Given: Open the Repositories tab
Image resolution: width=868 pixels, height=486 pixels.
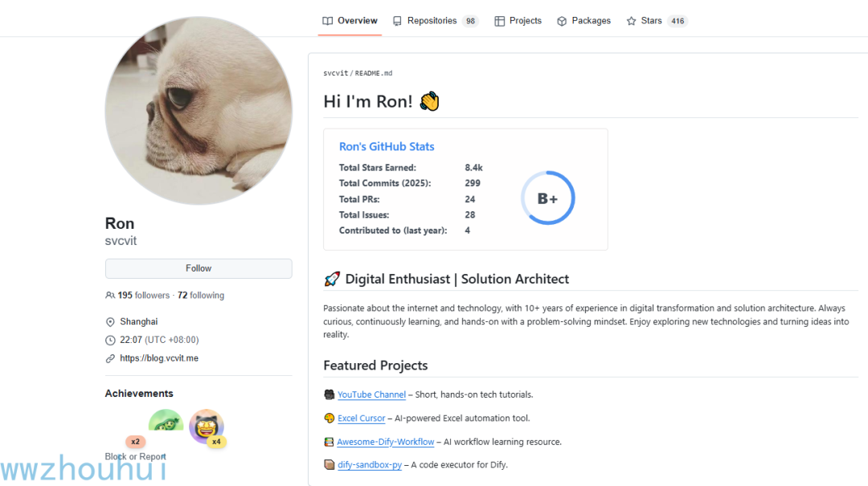Looking at the screenshot, I should click(432, 21).
